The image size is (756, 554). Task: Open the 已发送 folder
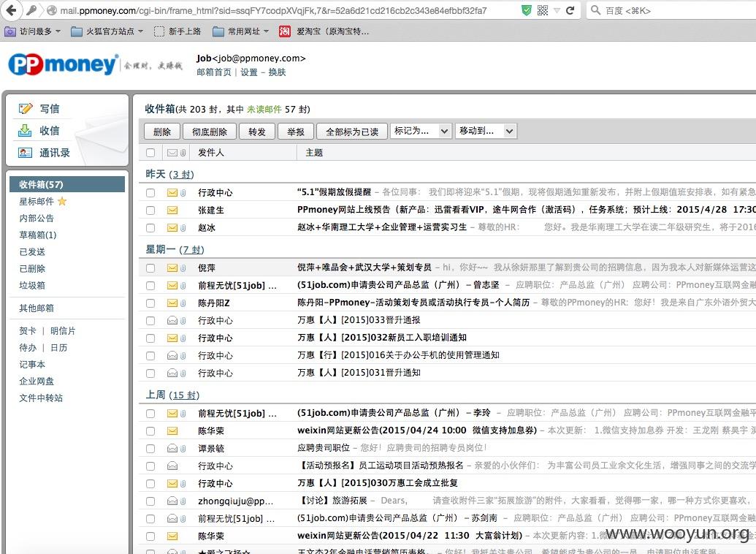click(x=32, y=252)
